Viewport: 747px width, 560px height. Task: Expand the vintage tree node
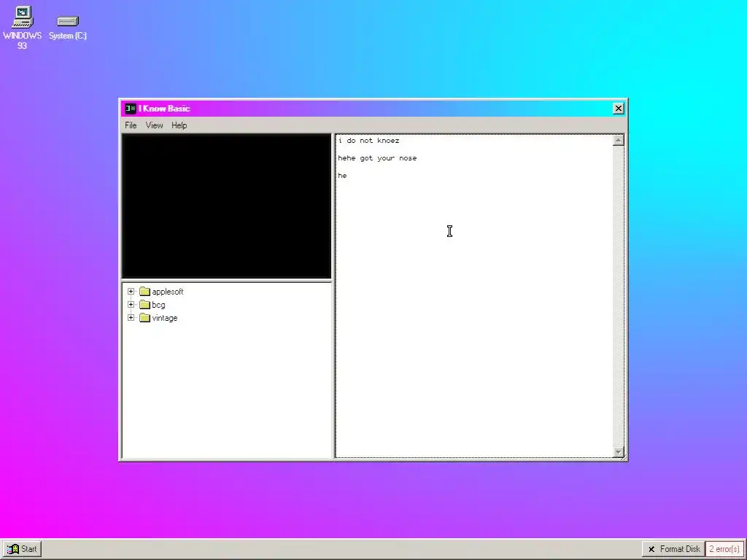(131, 318)
